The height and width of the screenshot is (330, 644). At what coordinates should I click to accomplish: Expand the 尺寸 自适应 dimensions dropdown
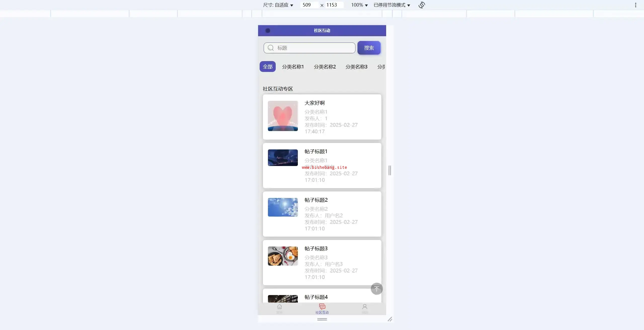coord(278,5)
